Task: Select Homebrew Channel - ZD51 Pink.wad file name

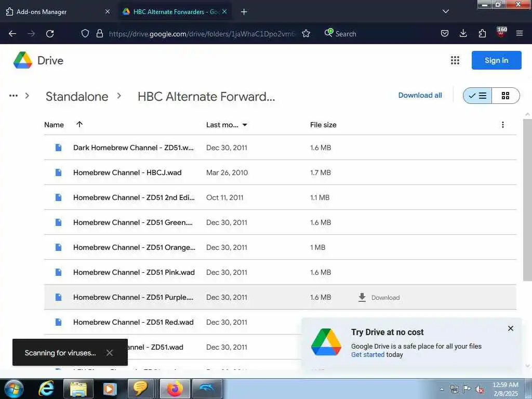Action: pos(134,272)
